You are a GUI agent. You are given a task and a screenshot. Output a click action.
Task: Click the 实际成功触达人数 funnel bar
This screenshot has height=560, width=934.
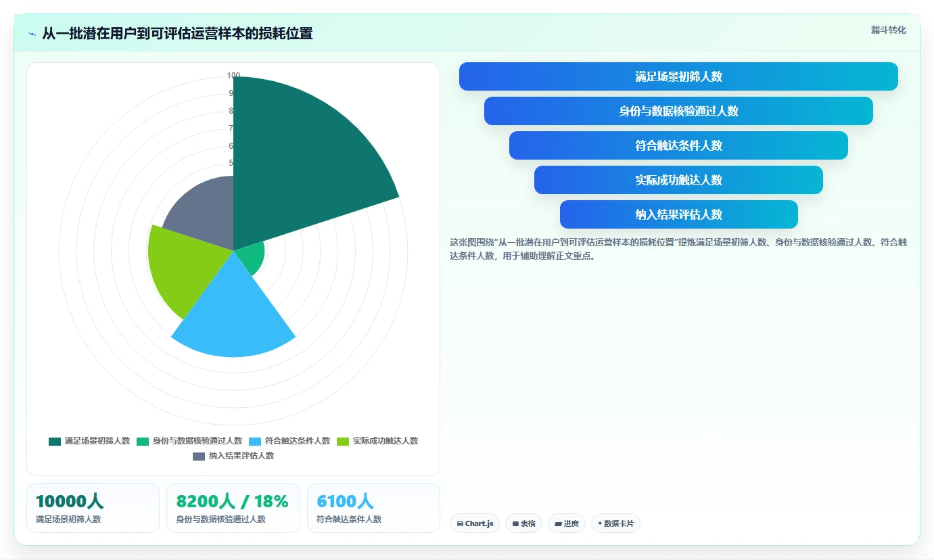click(678, 180)
